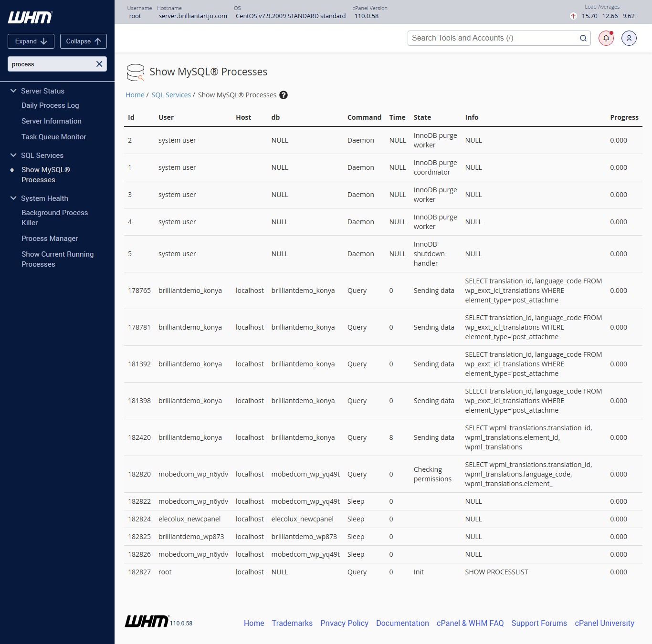The height and width of the screenshot is (644, 652).
Task: Go to SQL Services breadcrumb link
Action: (x=171, y=95)
